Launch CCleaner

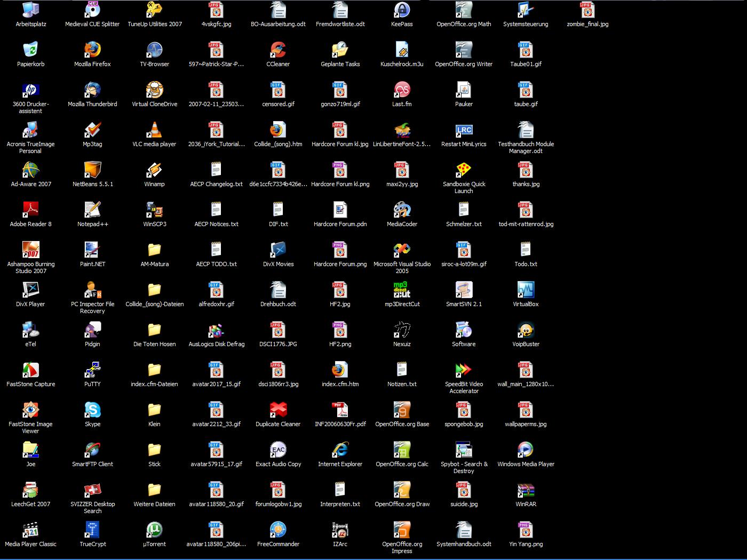pos(279,50)
